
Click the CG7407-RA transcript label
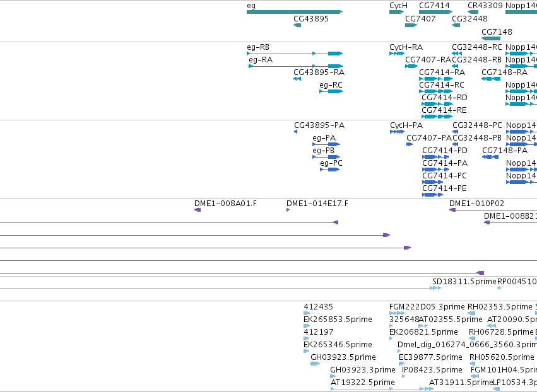coord(428,60)
